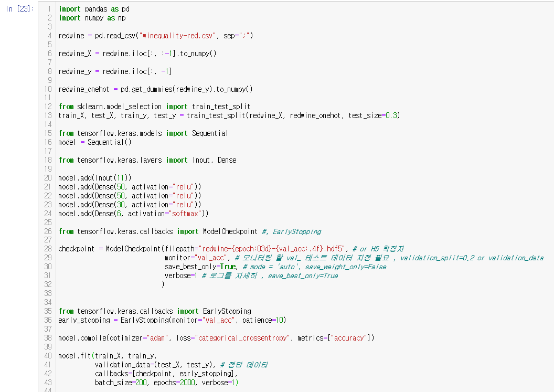
Task: Click the "winequality-red.csv" filename string
Action: pos(177,36)
